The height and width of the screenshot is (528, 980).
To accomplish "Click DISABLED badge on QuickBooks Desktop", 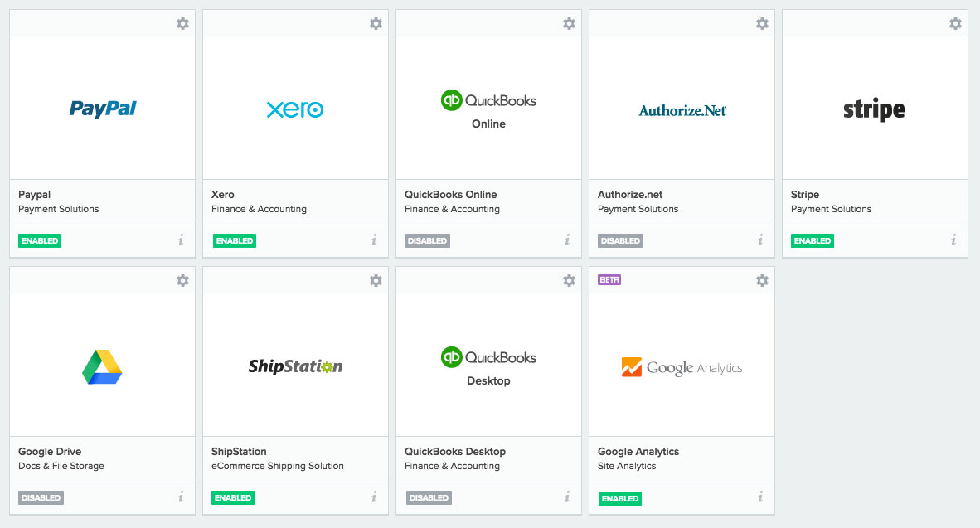I will pos(429,498).
